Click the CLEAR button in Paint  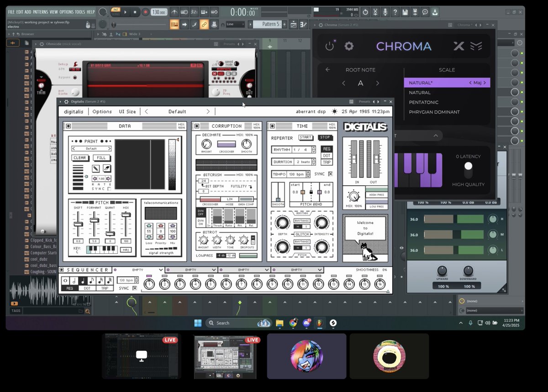click(x=80, y=158)
